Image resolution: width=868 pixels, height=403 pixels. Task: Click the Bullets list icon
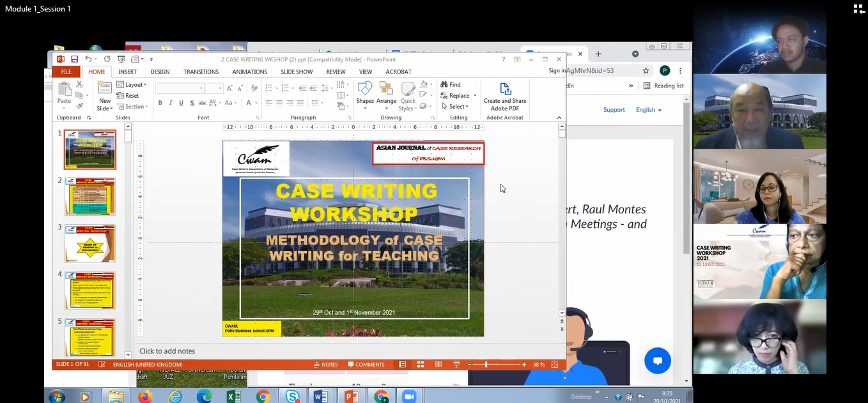[270, 88]
